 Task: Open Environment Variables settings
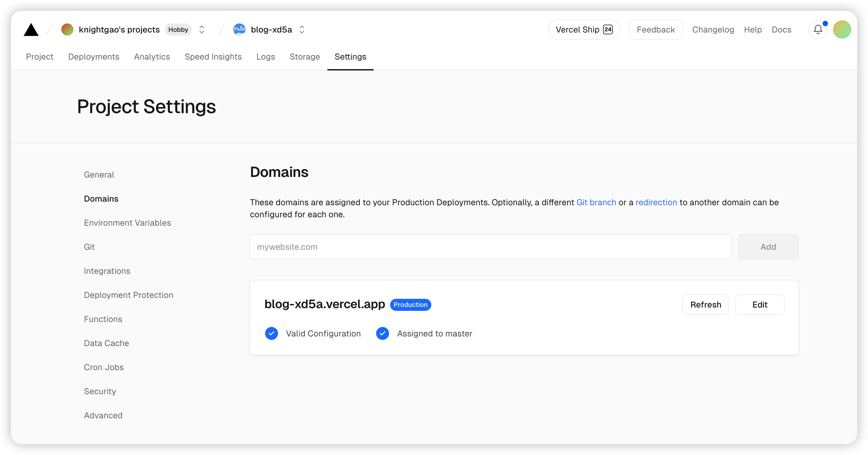[127, 223]
